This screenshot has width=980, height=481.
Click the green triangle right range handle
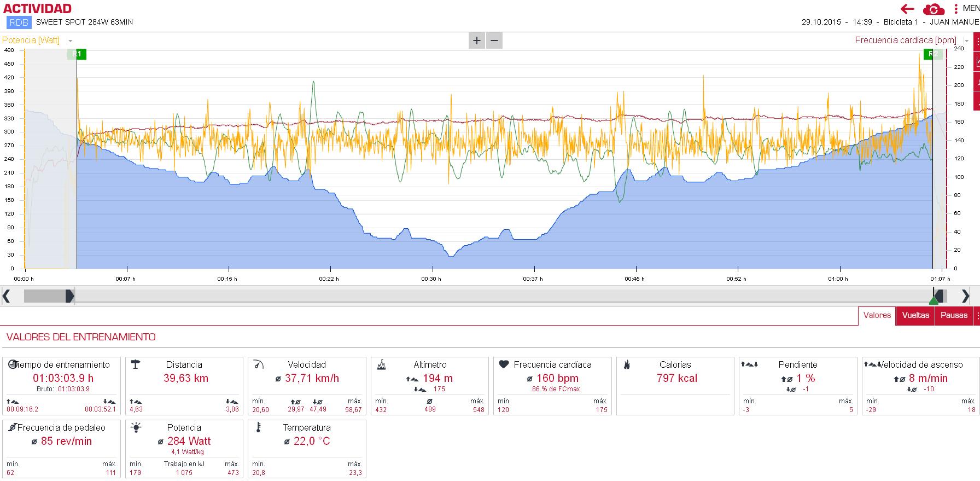pos(934,300)
